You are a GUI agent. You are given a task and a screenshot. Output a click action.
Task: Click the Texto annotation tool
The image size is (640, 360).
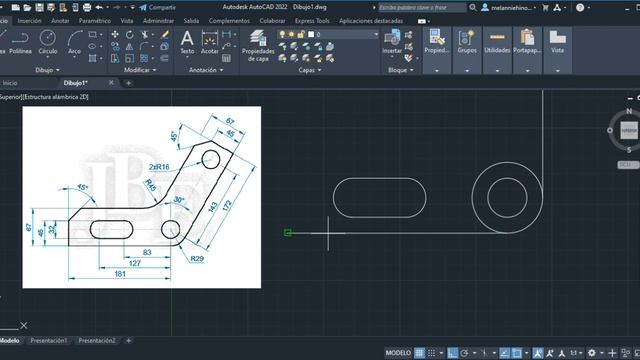click(187, 42)
